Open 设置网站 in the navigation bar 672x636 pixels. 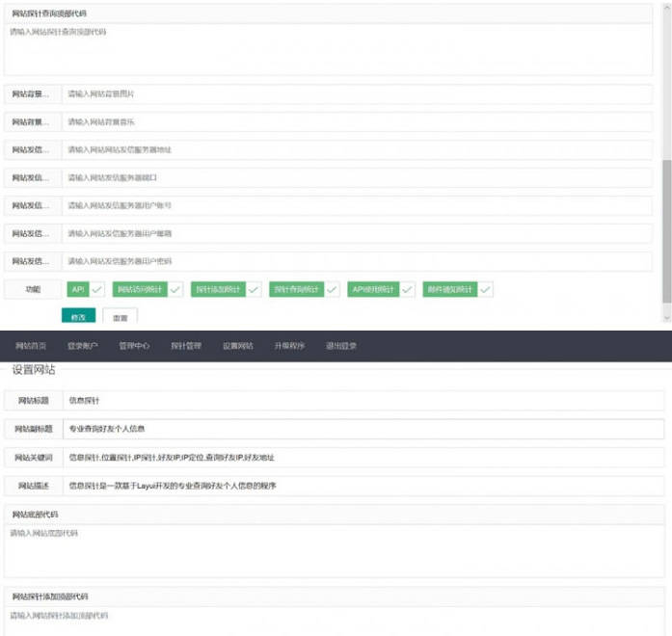[238, 346]
